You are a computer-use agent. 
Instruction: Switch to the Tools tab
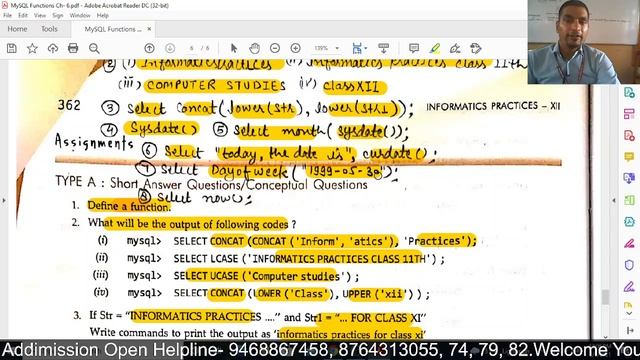point(49,29)
